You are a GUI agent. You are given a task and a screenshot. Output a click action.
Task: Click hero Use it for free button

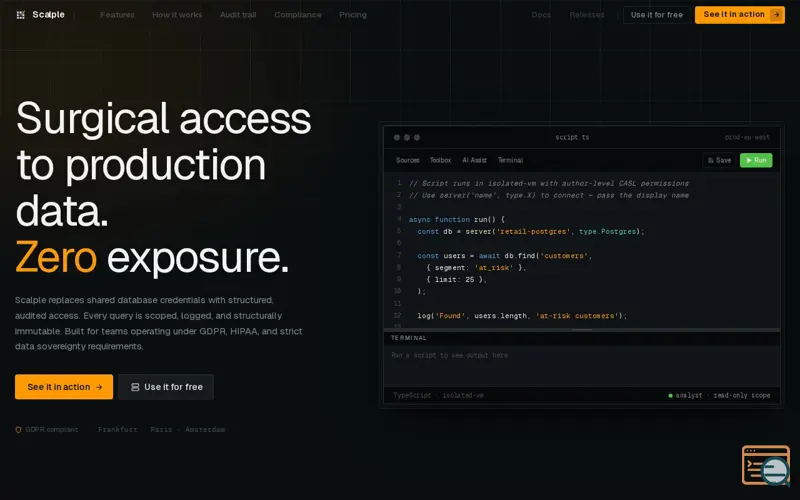pyautogui.click(x=166, y=387)
